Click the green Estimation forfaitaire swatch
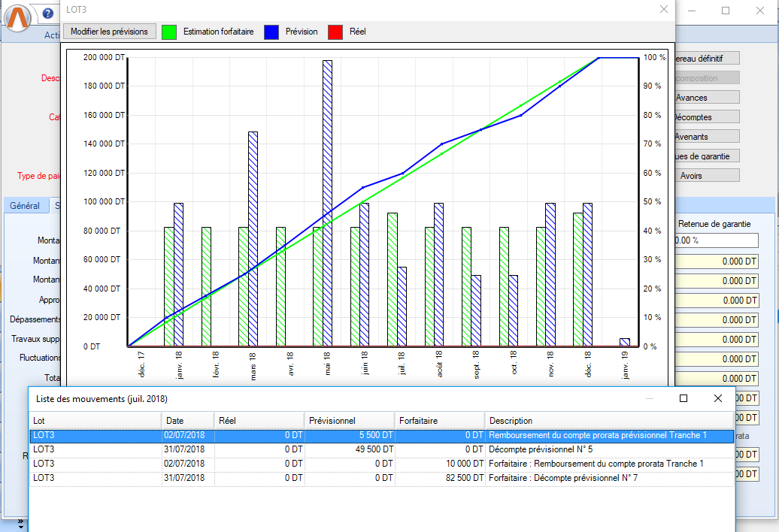This screenshot has width=779, height=532. coord(169,32)
